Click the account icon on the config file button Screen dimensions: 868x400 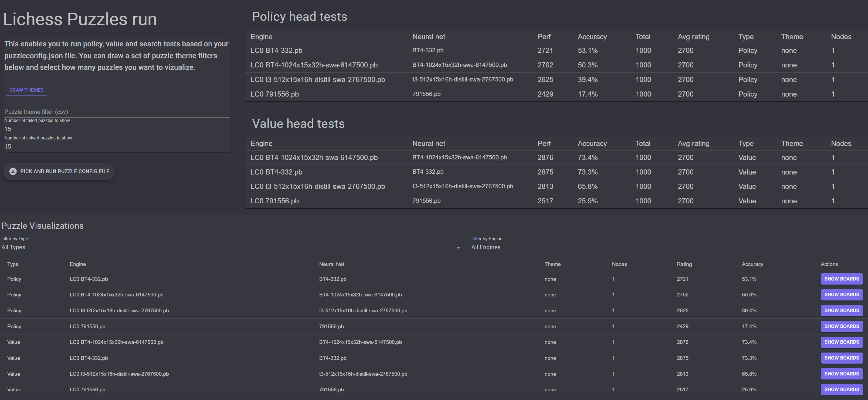13,171
